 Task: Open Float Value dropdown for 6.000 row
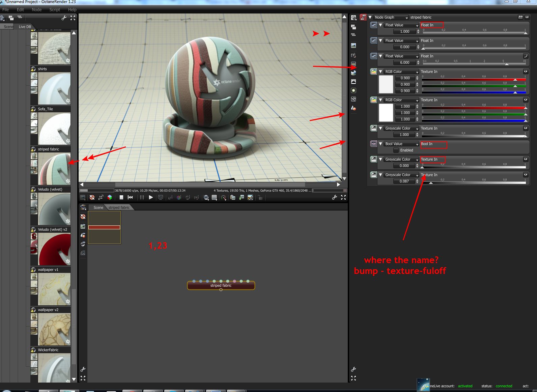401,56
